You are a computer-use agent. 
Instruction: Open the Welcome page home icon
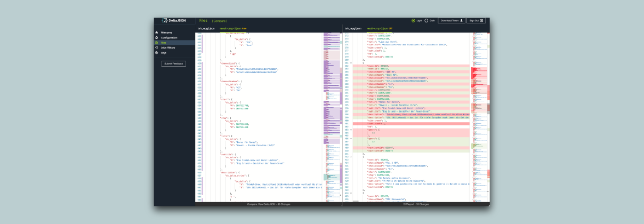tap(157, 33)
